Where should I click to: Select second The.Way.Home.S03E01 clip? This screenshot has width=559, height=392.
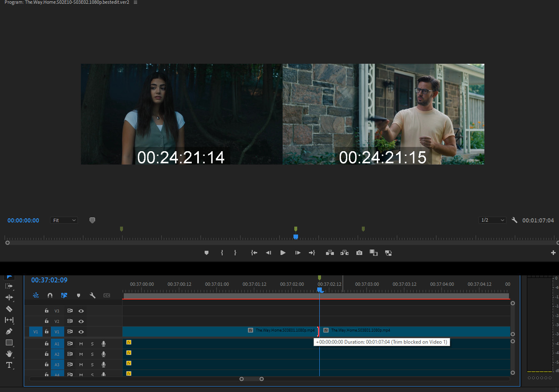pos(415,332)
